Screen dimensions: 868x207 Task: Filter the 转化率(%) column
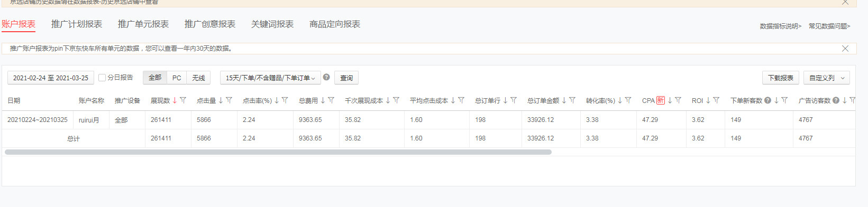[x=628, y=100]
